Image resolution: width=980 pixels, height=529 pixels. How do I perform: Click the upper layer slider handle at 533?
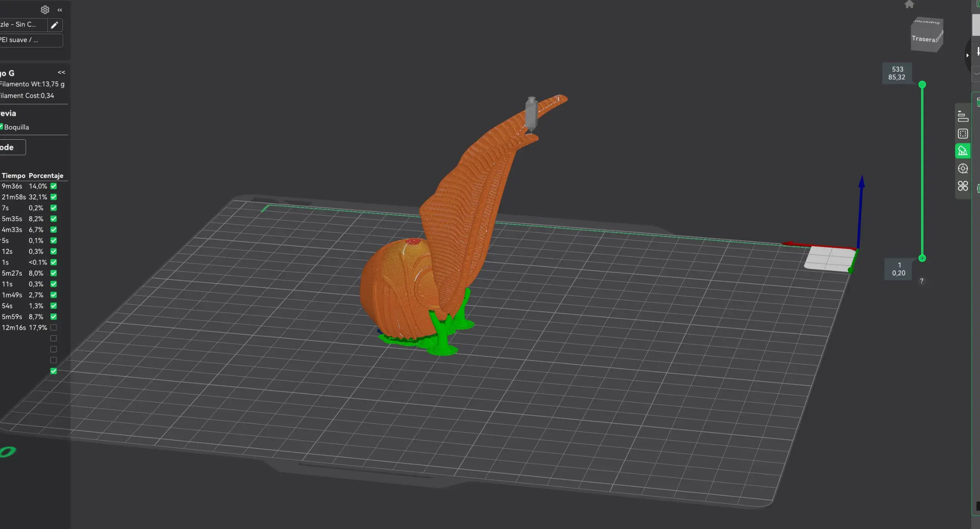click(x=922, y=84)
